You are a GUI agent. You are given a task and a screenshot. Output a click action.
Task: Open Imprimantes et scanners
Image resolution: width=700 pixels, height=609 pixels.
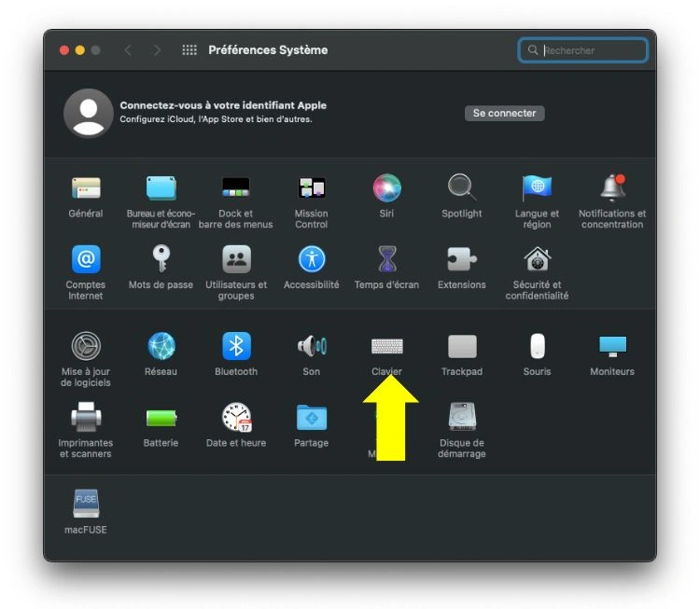click(x=86, y=417)
